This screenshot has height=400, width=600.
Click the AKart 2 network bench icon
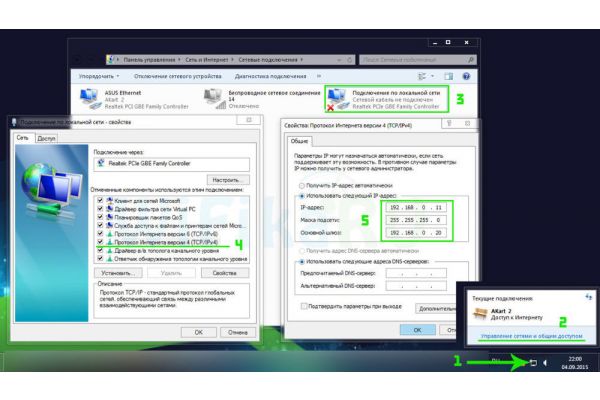coord(480,314)
